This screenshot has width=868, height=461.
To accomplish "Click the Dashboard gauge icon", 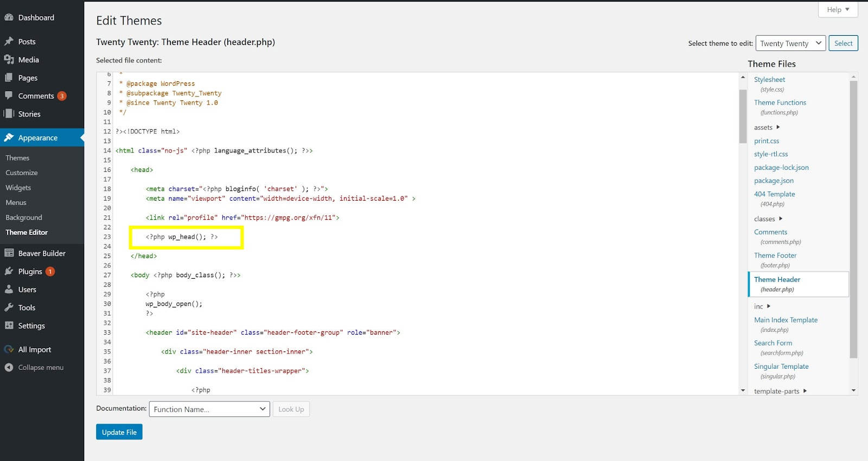I will pos(9,17).
